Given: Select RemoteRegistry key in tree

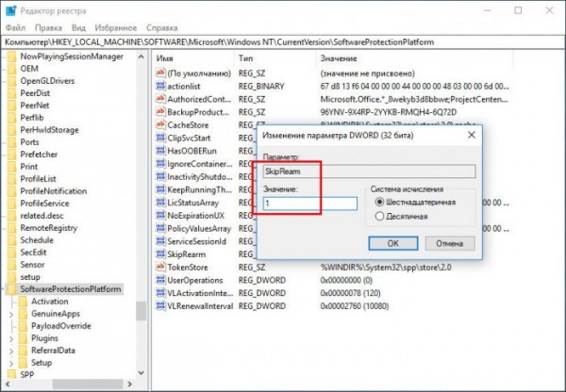Looking at the screenshot, I should (x=49, y=228).
